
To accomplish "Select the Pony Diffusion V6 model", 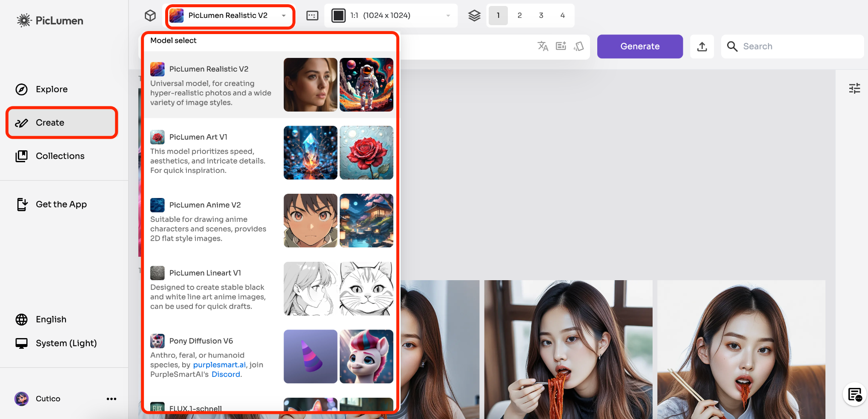I will [271, 357].
